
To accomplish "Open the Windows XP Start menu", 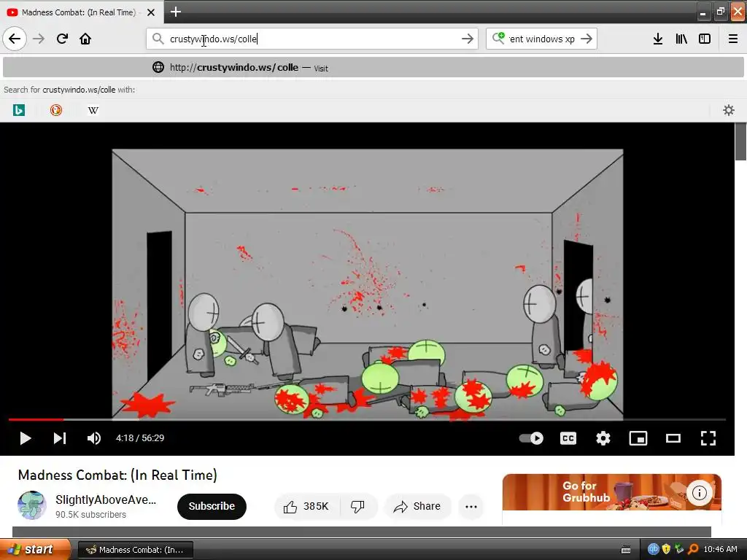I will coord(35,549).
